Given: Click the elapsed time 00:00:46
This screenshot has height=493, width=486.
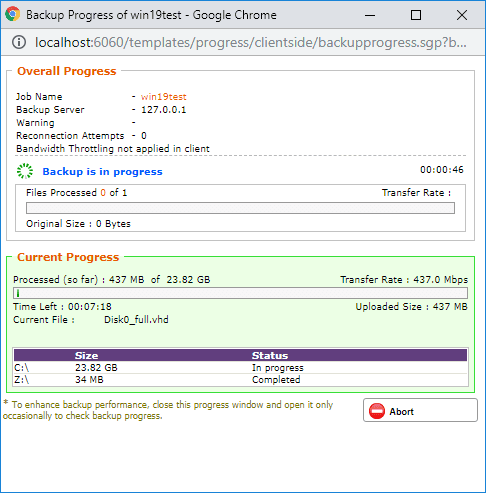Looking at the screenshot, I should coord(442,170).
